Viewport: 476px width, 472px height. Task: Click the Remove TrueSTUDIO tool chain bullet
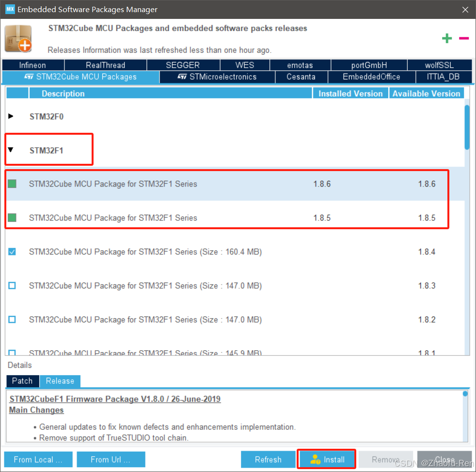click(x=114, y=438)
